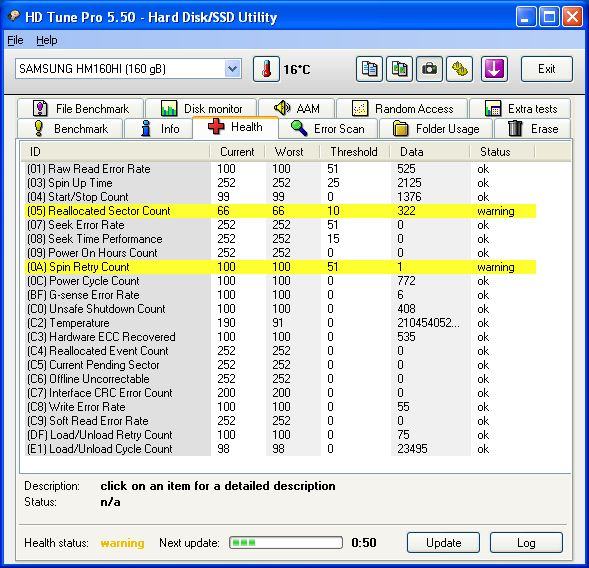Click the 0:50 countdown timer
Viewport: 589px width, 568px height.
click(x=364, y=542)
